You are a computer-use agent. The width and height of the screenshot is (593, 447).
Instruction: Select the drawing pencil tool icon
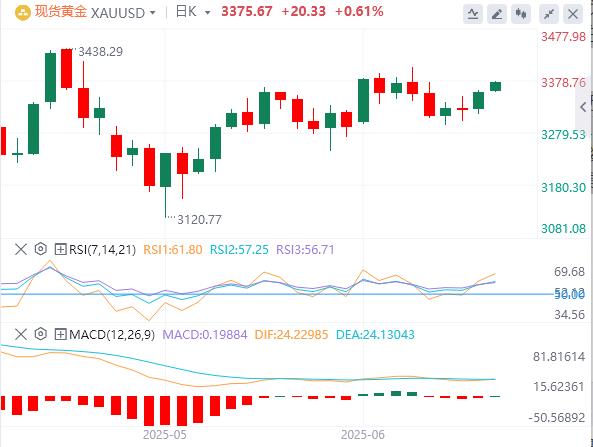click(497, 14)
